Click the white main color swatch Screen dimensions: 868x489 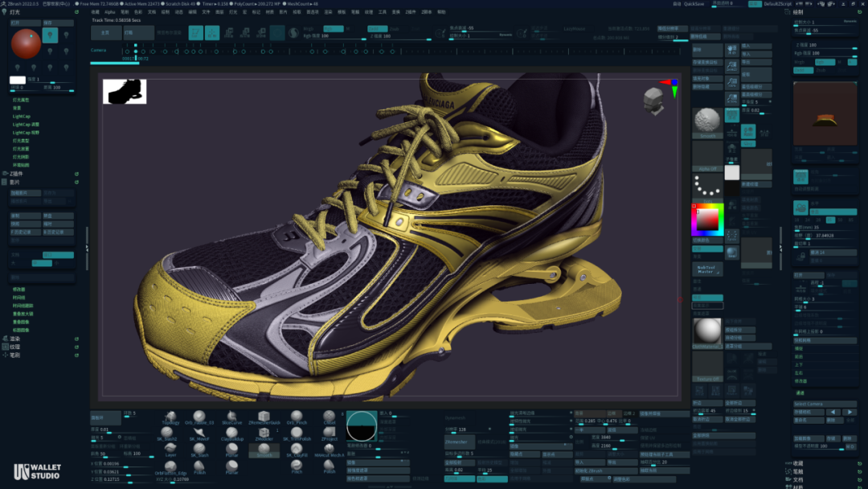732,173
